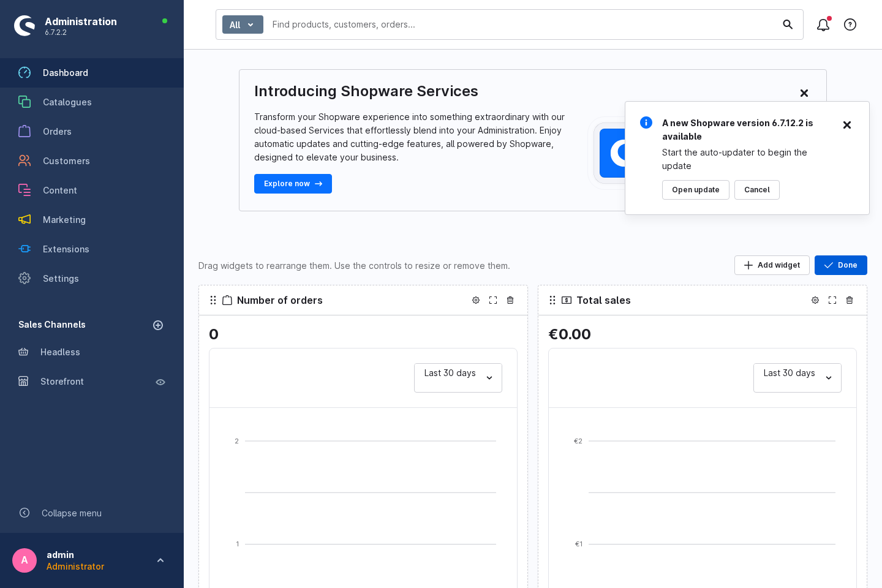Screen dimensions: 882x588
Task: Add a new sales channel with plus icon
Action: (x=158, y=325)
